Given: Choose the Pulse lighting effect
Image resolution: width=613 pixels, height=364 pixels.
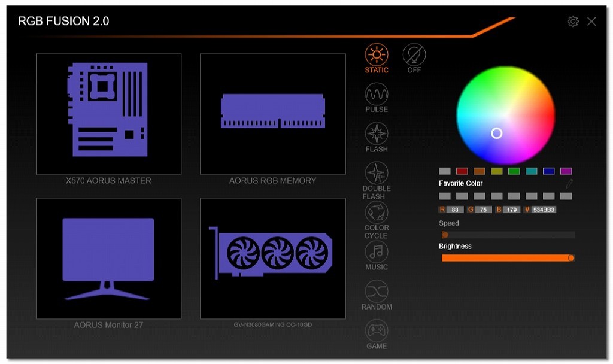Looking at the screenshot, I should [377, 94].
